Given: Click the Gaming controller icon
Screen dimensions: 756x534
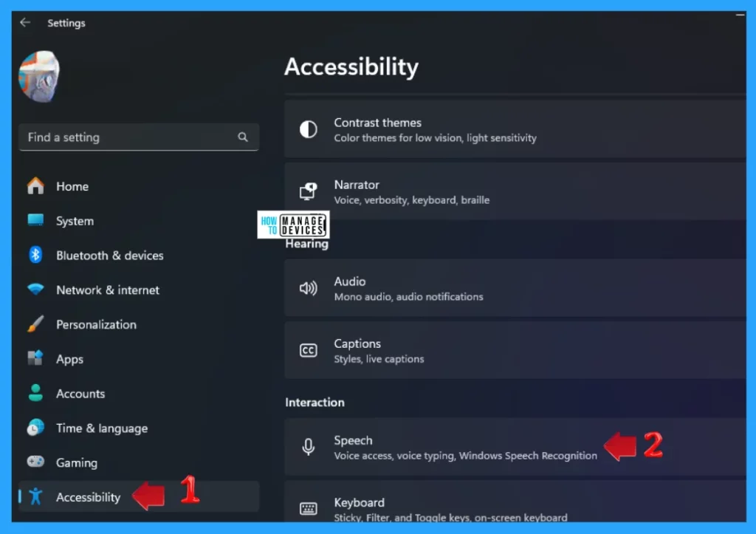Looking at the screenshot, I should click(35, 462).
